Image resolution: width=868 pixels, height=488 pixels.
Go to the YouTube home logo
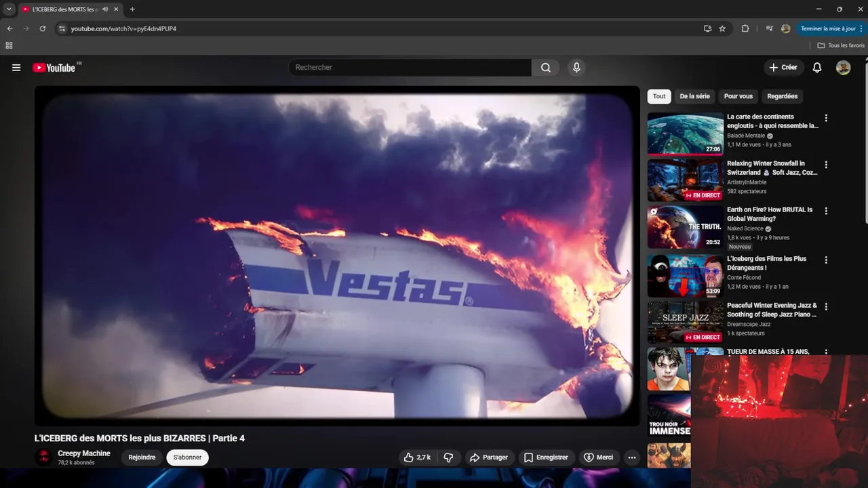tap(54, 68)
